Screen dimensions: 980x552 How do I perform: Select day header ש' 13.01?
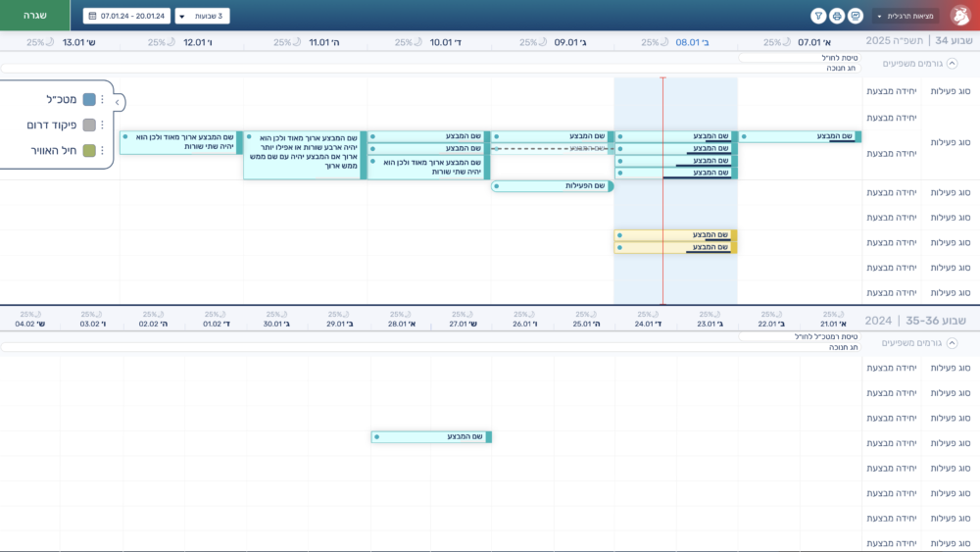78,42
